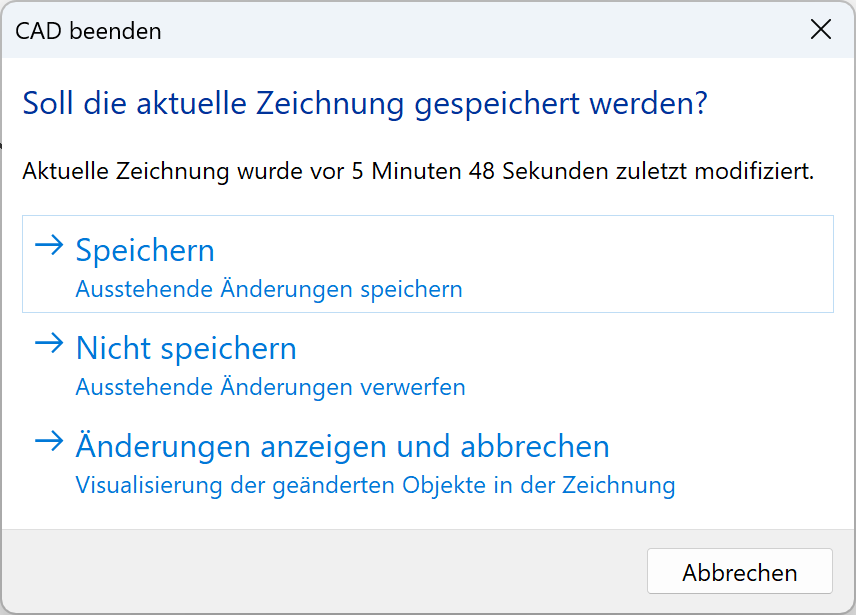Click the subtitle Ausstehende Änderungen verwerfen

pyautogui.click(x=269, y=387)
